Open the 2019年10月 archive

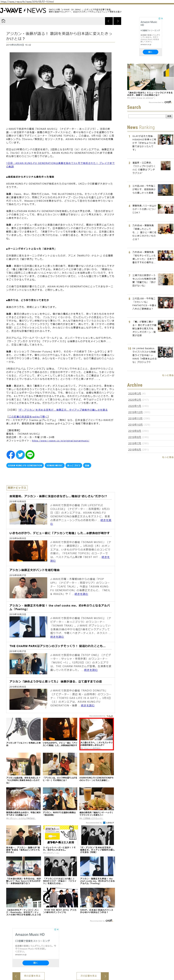(x=135, y=425)
